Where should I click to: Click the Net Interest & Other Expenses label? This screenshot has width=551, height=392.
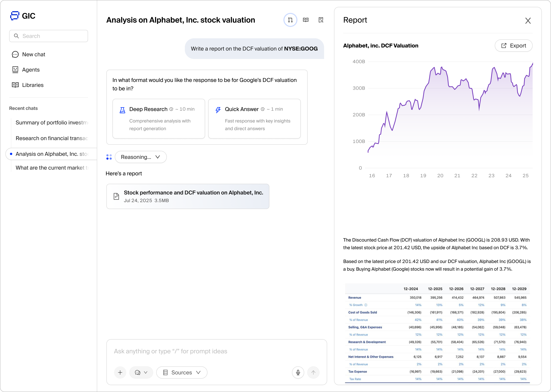tap(371, 357)
